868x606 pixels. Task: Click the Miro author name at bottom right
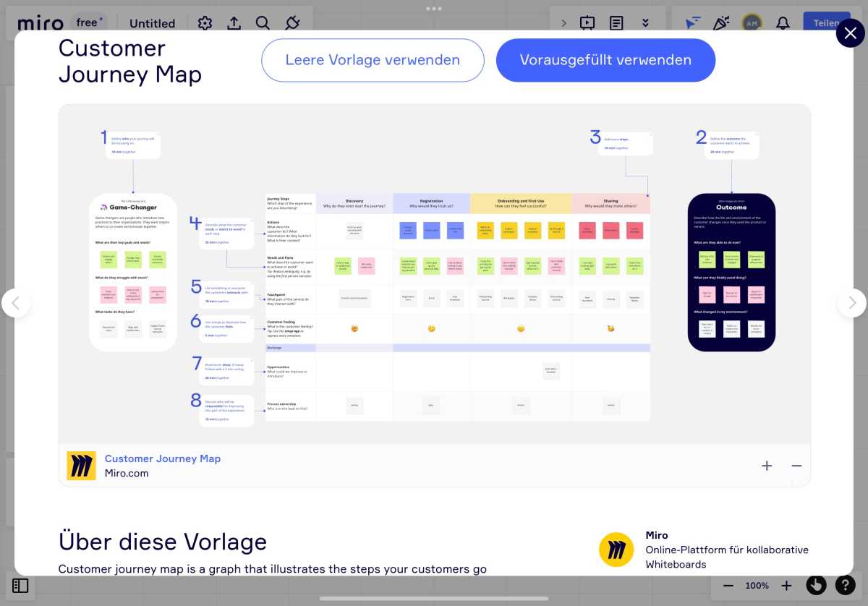(657, 535)
